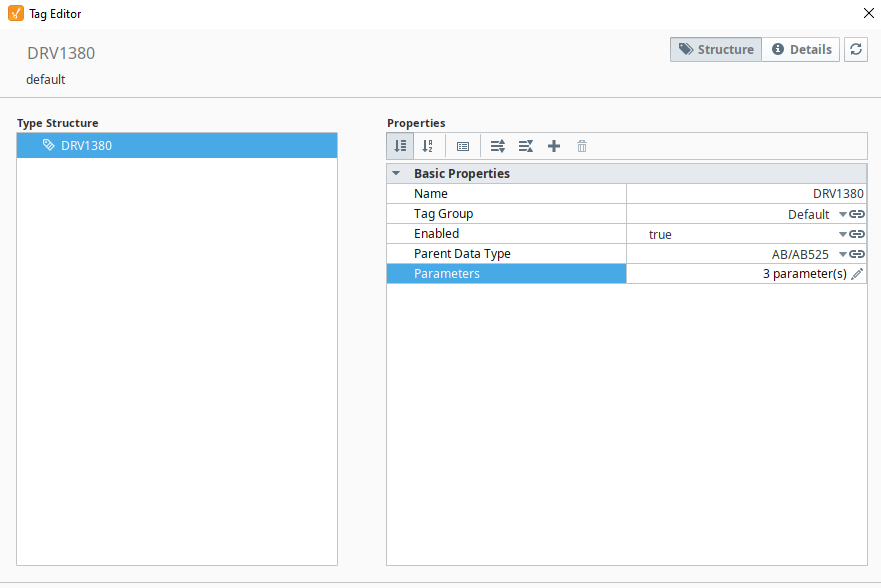Toggle binding link for Tag Group

pos(857,214)
